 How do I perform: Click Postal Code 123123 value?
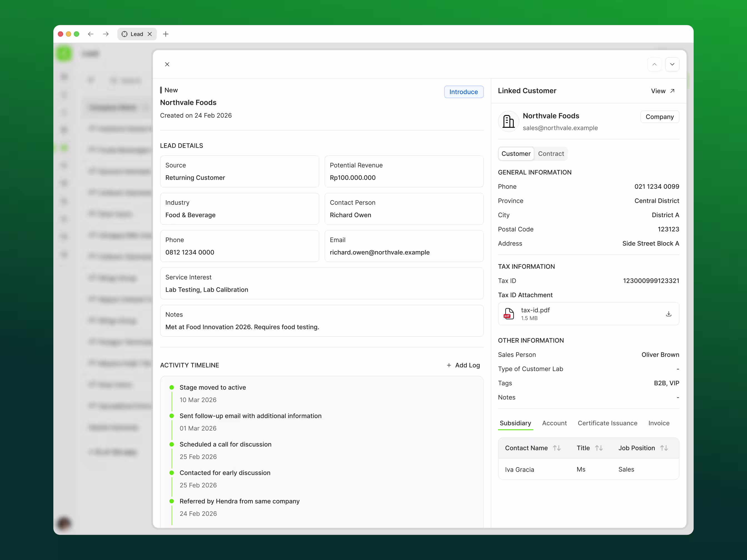click(x=668, y=229)
